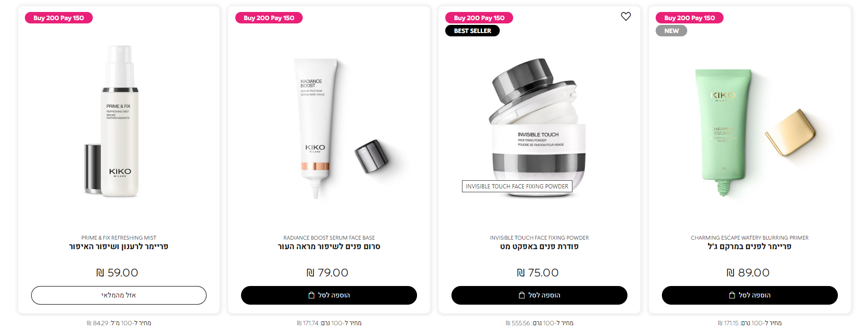Click Buy 200 Pay 150 badge on mist

[59, 18]
